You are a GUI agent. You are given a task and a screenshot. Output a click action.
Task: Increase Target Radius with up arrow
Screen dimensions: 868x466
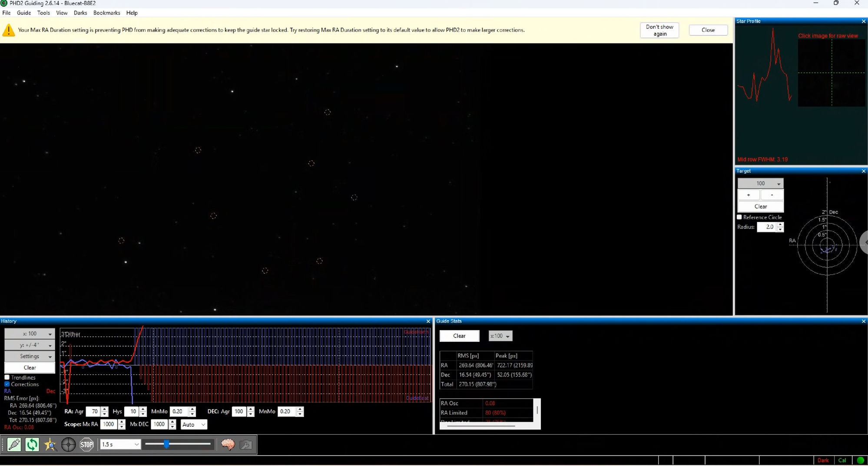pyautogui.click(x=780, y=225)
